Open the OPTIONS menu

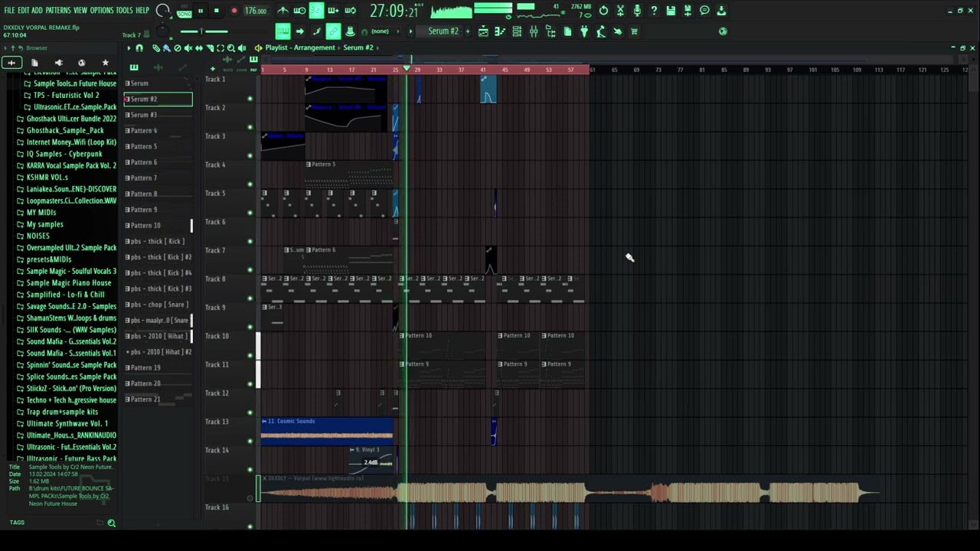click(x=101, y=11)
